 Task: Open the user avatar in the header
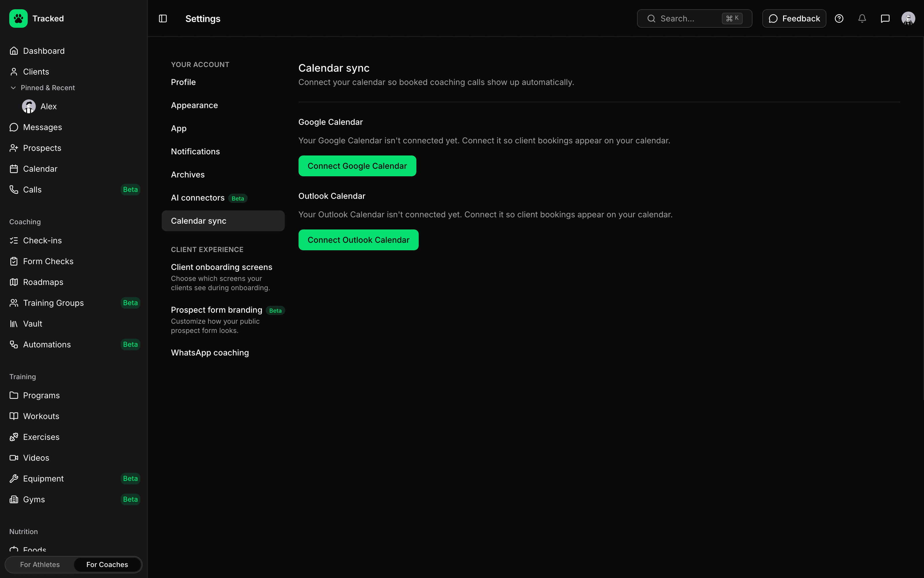pyautogui.click(x=908, y=18)
